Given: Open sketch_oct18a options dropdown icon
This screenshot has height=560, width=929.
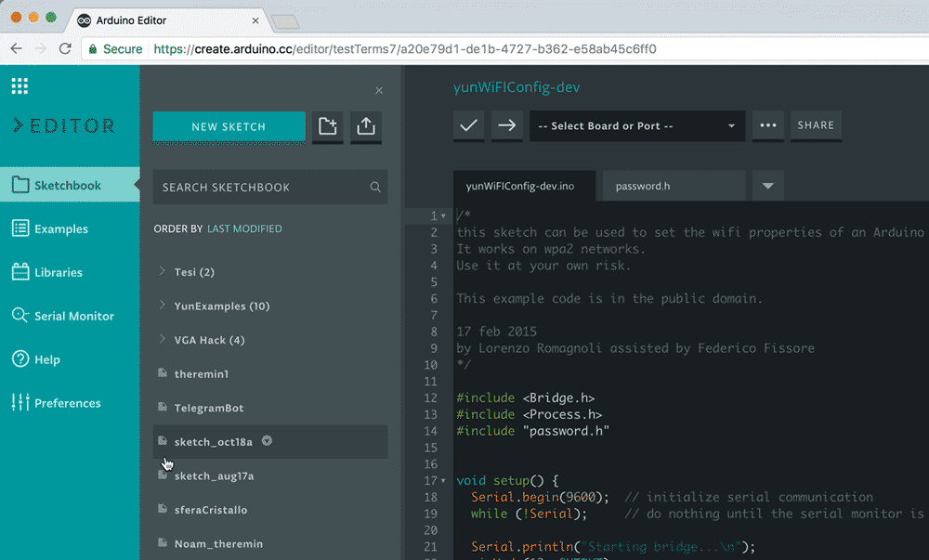Looking at the screenshot, I should coord(268,441).
